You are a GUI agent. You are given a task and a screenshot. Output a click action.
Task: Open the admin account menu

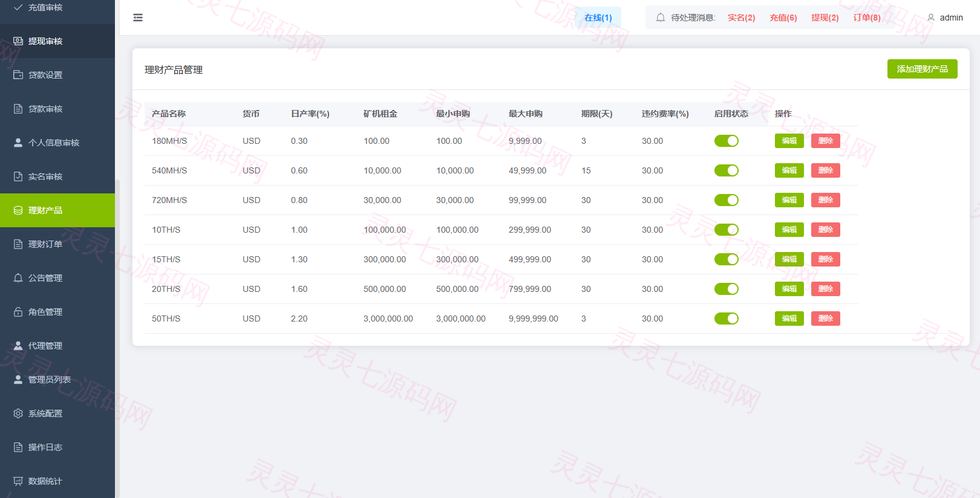(x=945, y=18)
